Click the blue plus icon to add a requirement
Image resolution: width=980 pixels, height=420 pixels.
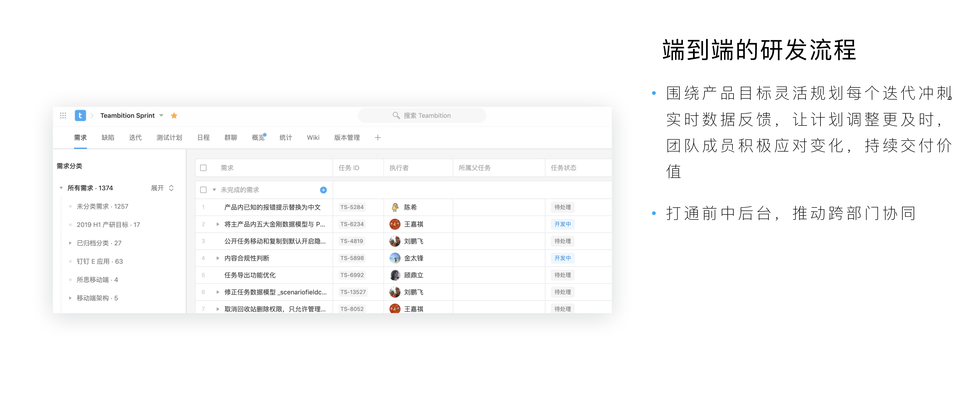323,190
